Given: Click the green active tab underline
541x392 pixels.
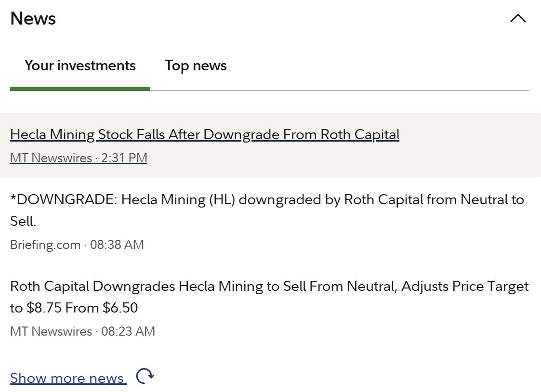Looking at the screenshot, I should coord(80,89).
